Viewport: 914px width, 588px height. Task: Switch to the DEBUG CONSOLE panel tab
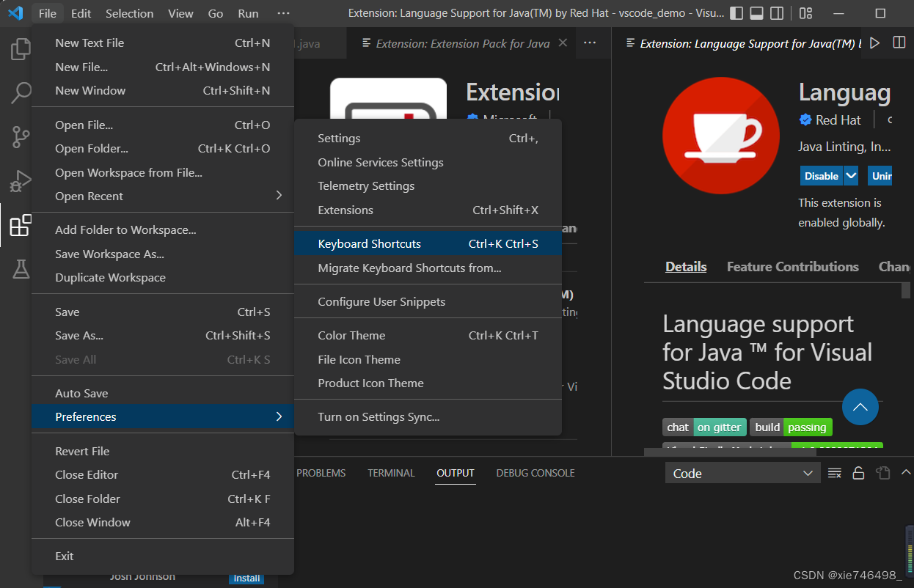535,473
